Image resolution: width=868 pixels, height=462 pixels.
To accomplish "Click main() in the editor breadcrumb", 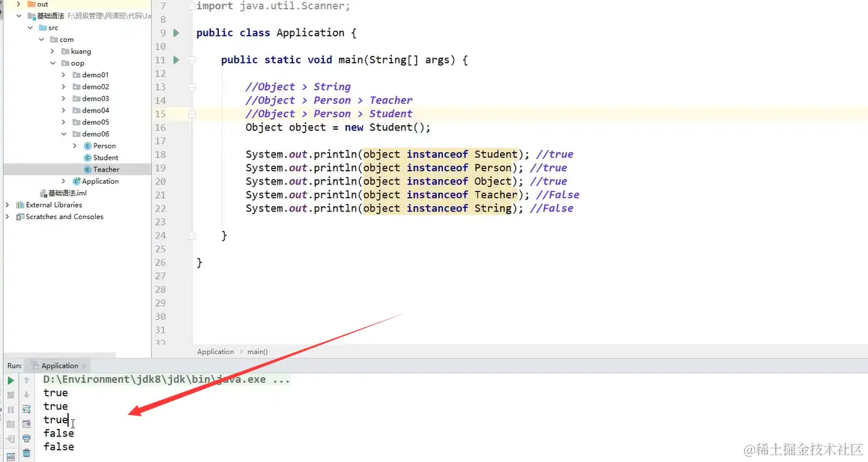I will tap(257, 352).
